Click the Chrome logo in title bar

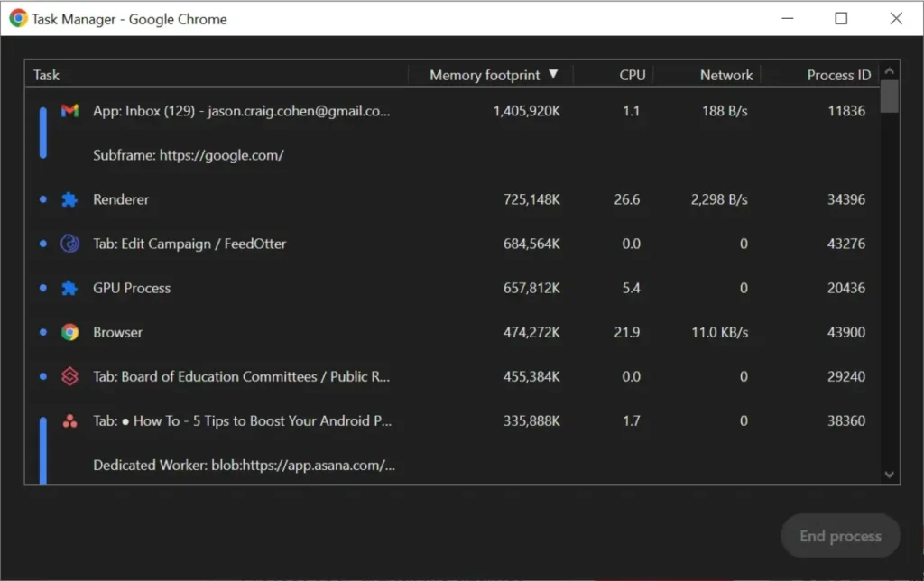pos(18,18)
